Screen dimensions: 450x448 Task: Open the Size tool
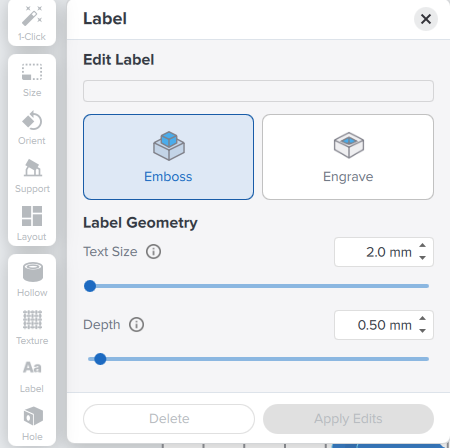pos(32,80)
